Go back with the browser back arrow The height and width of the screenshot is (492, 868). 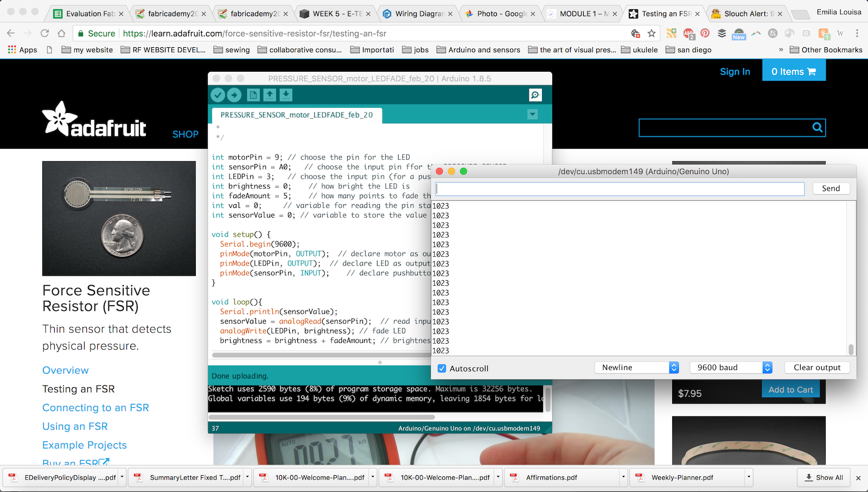click(x=11, y=33)
